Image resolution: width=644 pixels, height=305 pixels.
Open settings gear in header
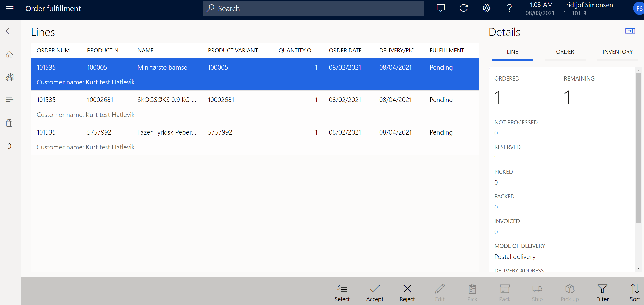tap(486, 8)
